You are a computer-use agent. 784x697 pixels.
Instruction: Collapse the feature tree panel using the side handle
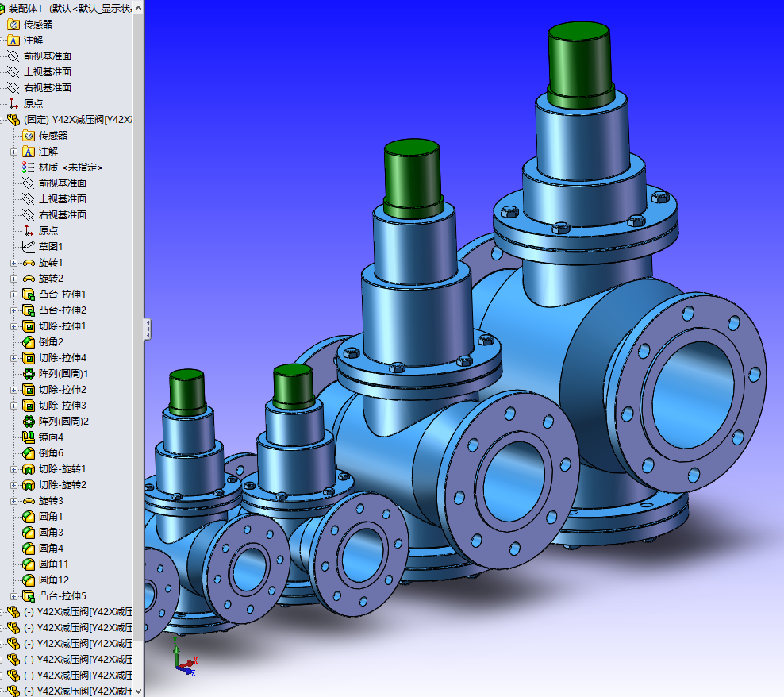tap(148, 329)
